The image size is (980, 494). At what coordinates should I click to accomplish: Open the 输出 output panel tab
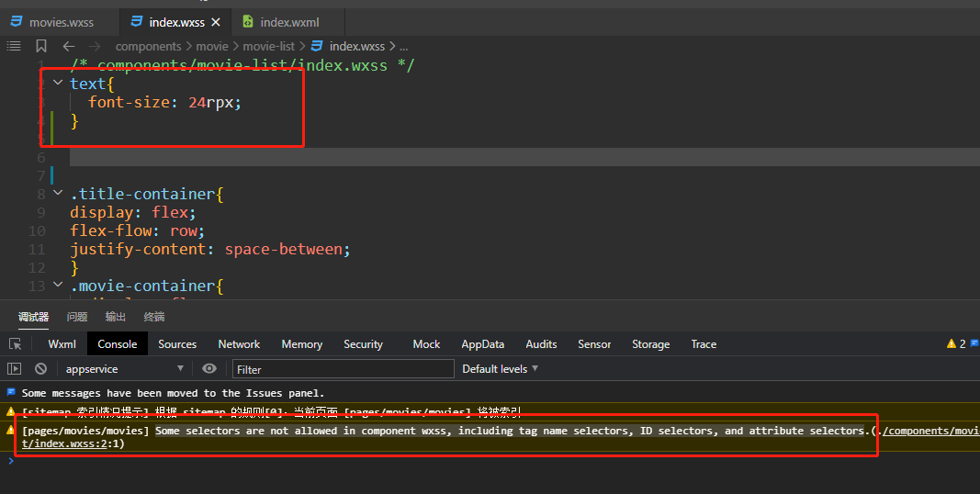115,317
